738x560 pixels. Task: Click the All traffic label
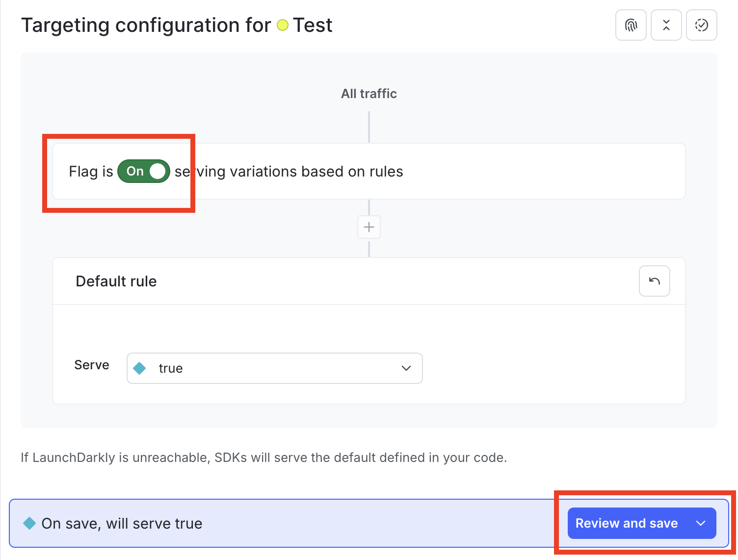[369, 93]
